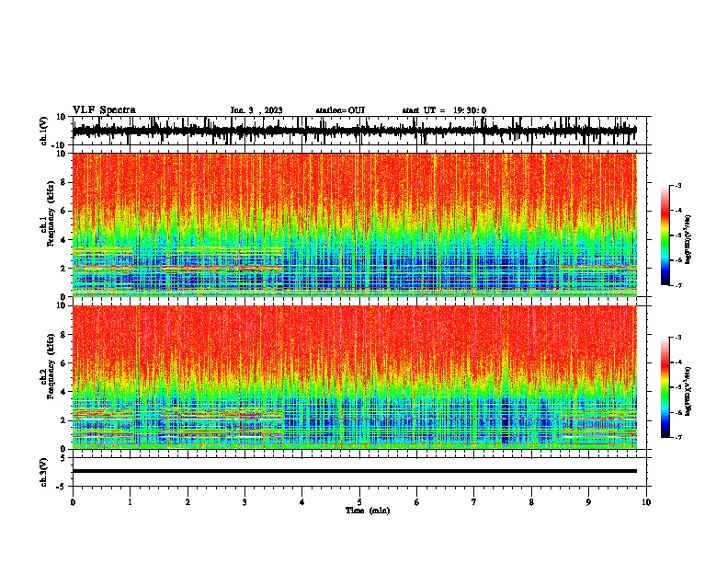Click the time-axis tick label "2"
This screenshot has height=563, width=728.
click(x=188, y=502)
